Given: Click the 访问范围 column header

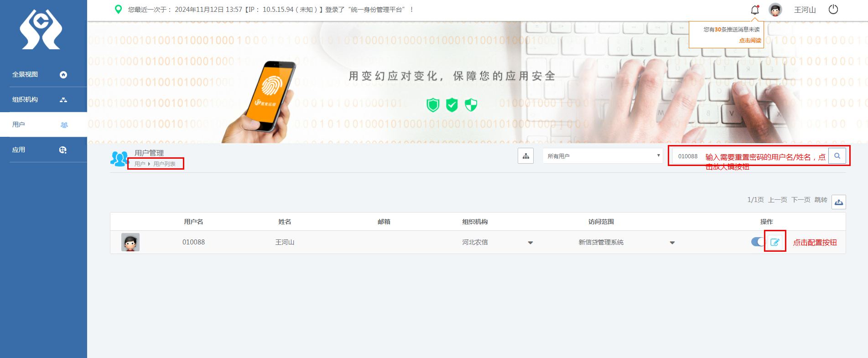Looking at the screenshot, I should tap(601, 222).
